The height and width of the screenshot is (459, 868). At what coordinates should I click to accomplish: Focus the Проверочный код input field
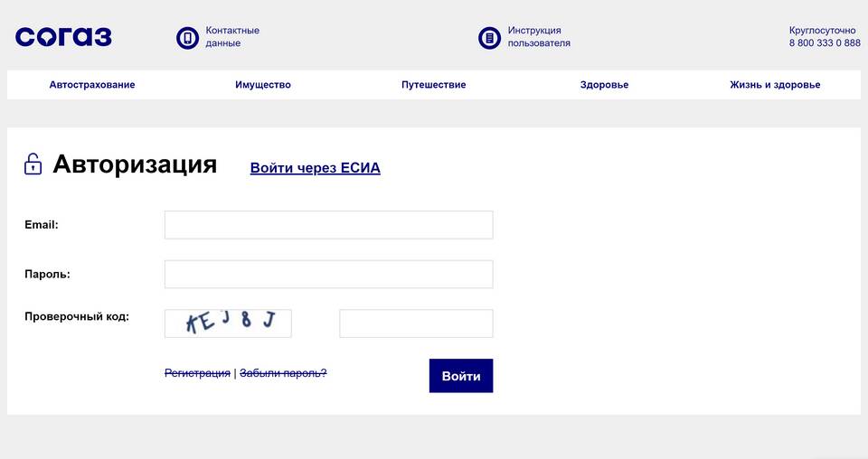pos(416,323)
